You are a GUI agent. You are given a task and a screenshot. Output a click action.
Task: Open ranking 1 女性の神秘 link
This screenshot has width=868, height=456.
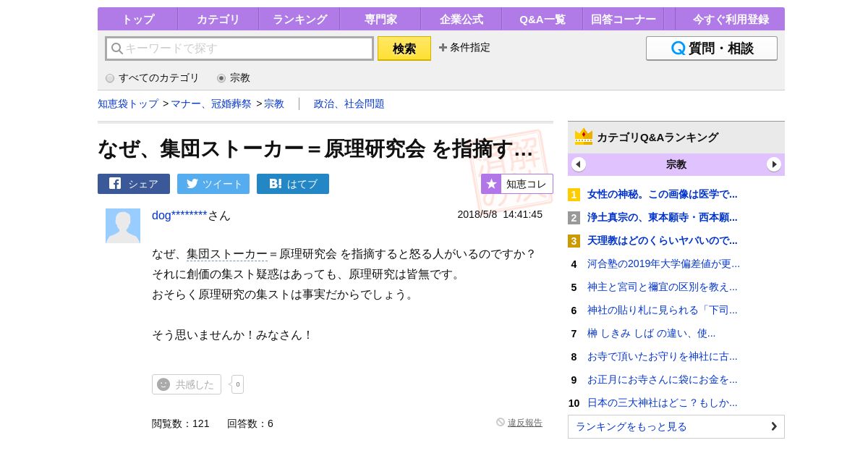(663, 194)
